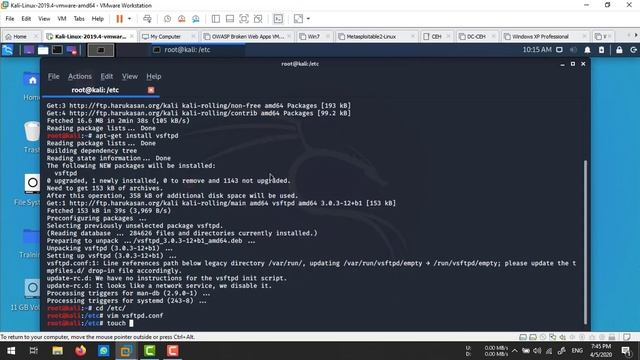Open the VMware File menu
This screenshot has width=640, height=360.
10,19
